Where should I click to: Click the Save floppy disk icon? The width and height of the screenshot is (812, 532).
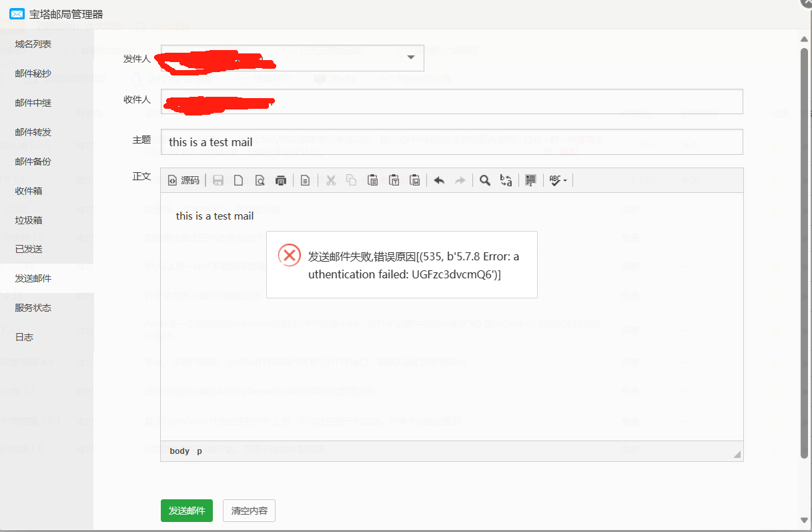pyautogui.click(x=218, y=180)
